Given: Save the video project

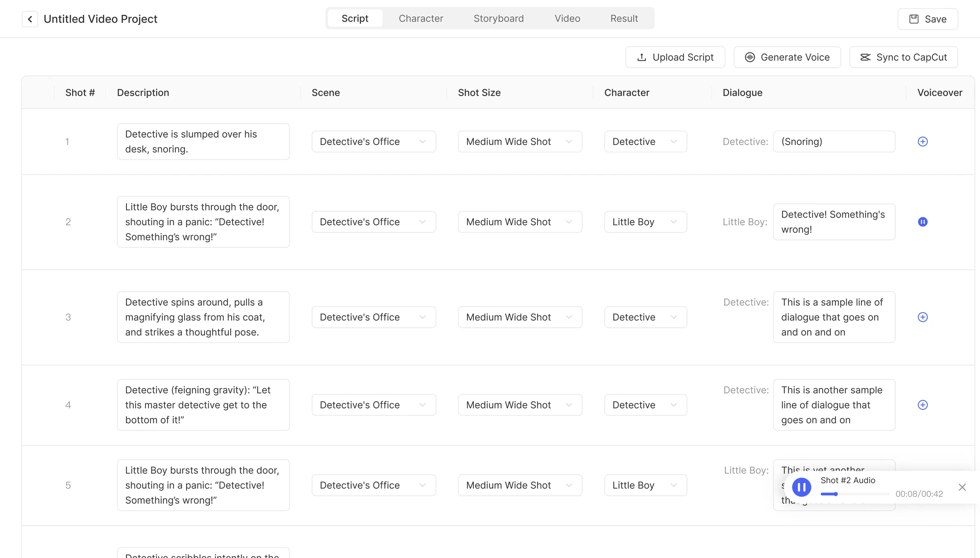Looking at the screenshot, I should click(928, 19).
